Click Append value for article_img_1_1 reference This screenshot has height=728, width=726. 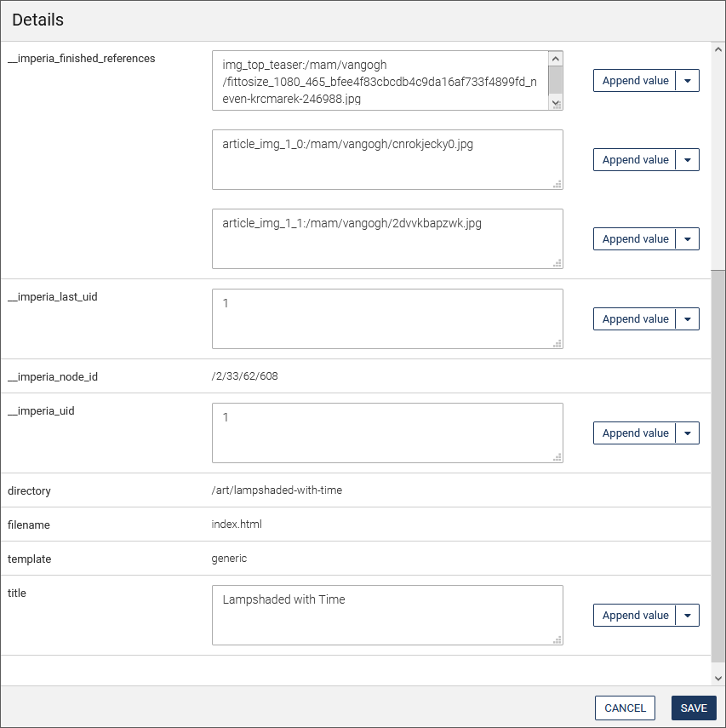[635, 238]
